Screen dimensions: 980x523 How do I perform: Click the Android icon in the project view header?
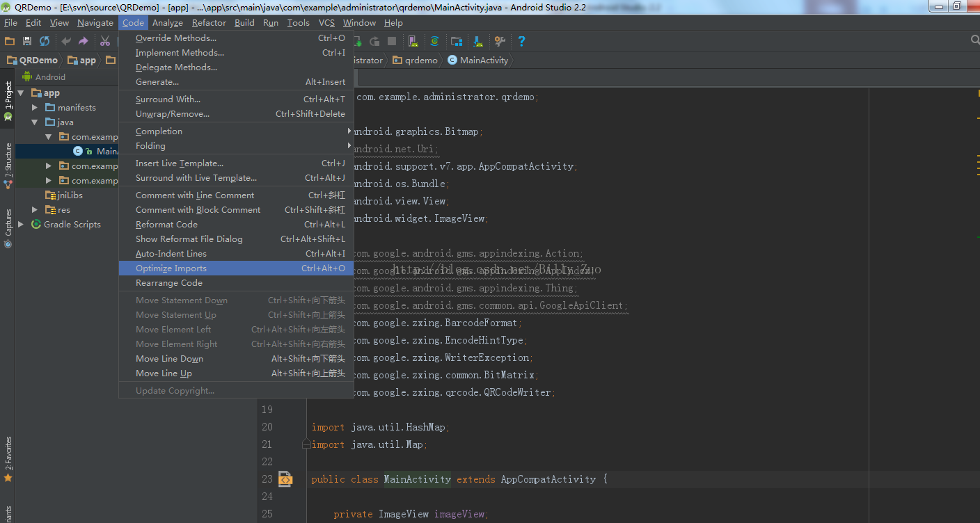(x=27, y=77)
